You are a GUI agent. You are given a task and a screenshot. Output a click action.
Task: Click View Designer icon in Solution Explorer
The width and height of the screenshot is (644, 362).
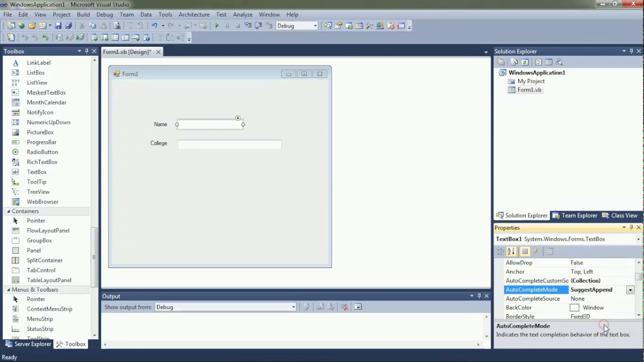(548, 62)
